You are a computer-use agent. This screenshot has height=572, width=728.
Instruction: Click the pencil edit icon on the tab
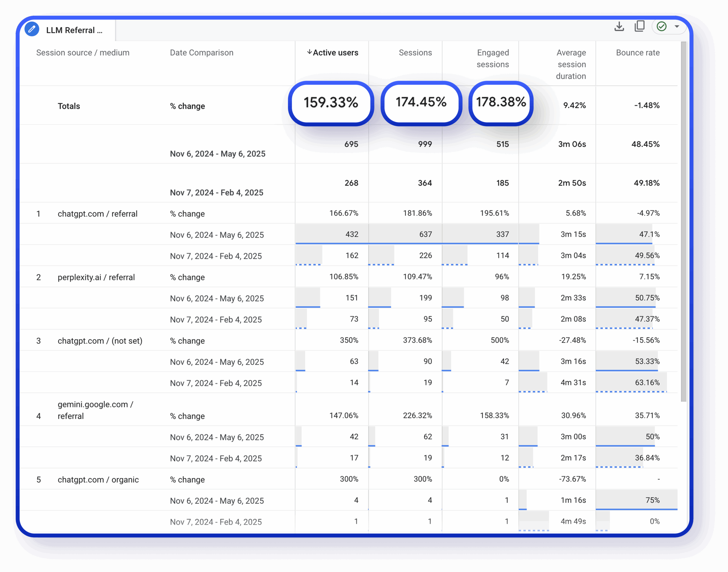[32, 30]
